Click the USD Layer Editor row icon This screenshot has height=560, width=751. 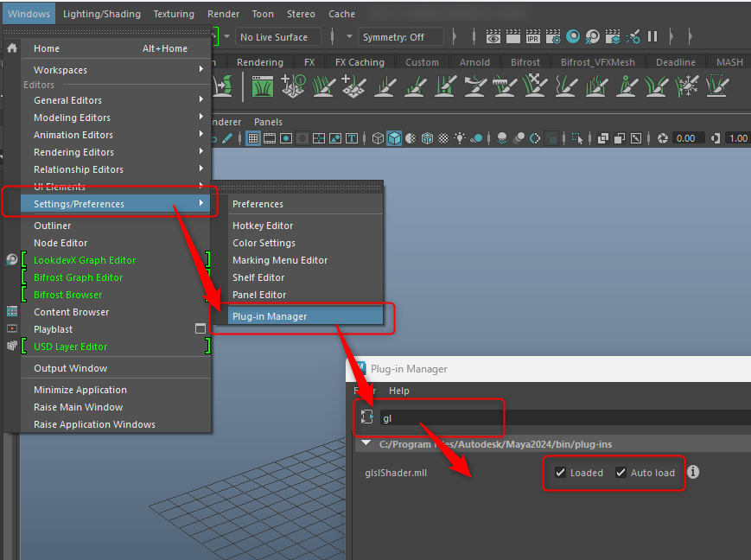coord(12,346)
